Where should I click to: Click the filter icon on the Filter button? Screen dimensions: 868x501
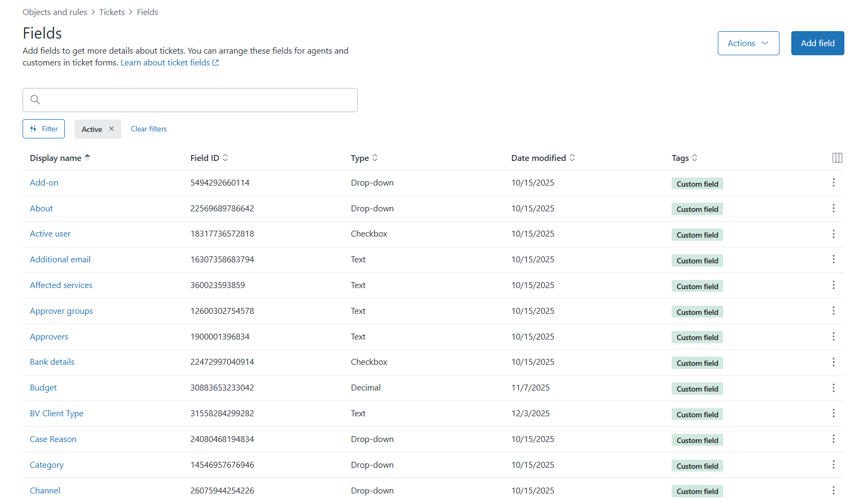pyautogui.click(x=33, y=129)
